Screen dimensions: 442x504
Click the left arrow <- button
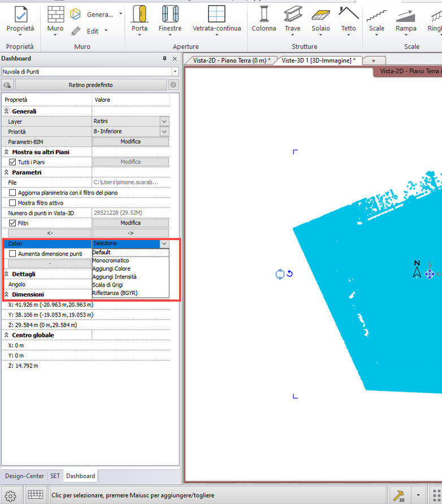pyautogui.click(x=50, y=233)
